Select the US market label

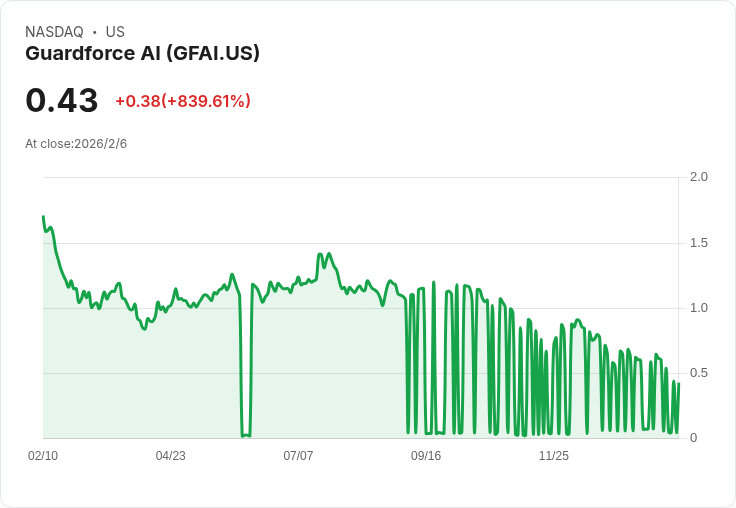coord(115,32)
